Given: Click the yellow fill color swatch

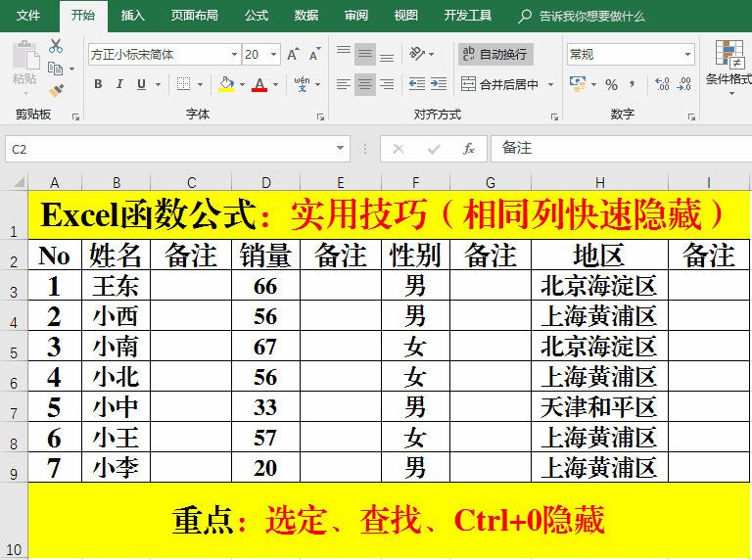Looking at the screenshot, I should pos(226,85).
